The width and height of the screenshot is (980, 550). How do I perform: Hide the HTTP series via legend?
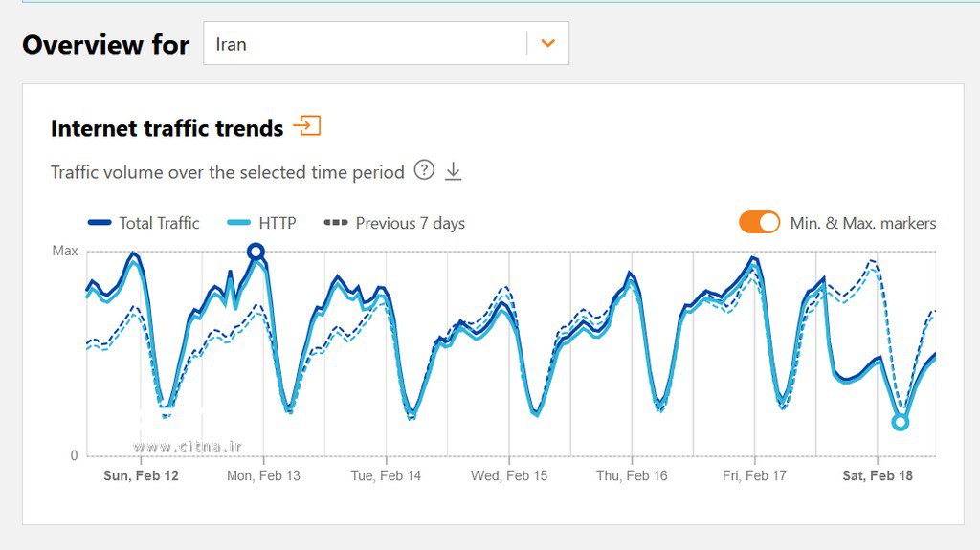click(x=263, y=223)
